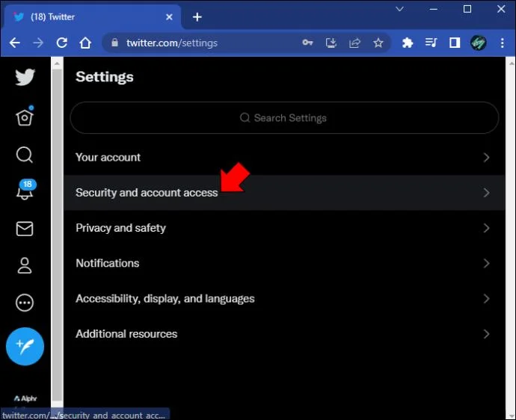Select the Notifications settings entry

284,264
